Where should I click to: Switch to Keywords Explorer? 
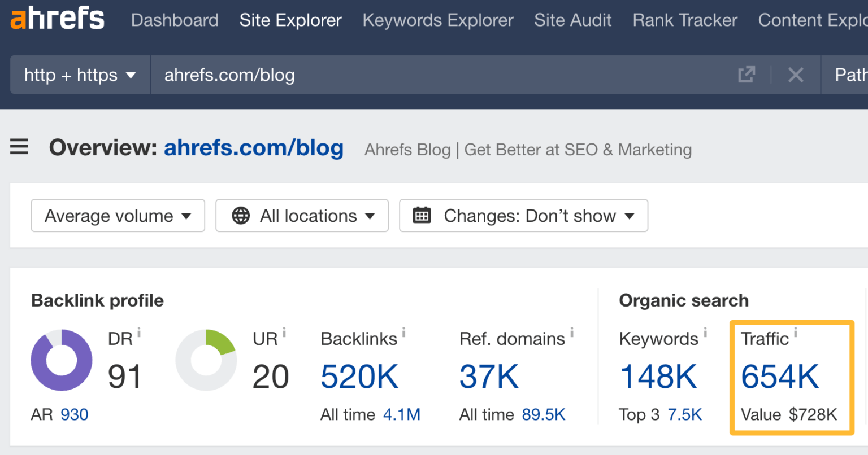438,20
